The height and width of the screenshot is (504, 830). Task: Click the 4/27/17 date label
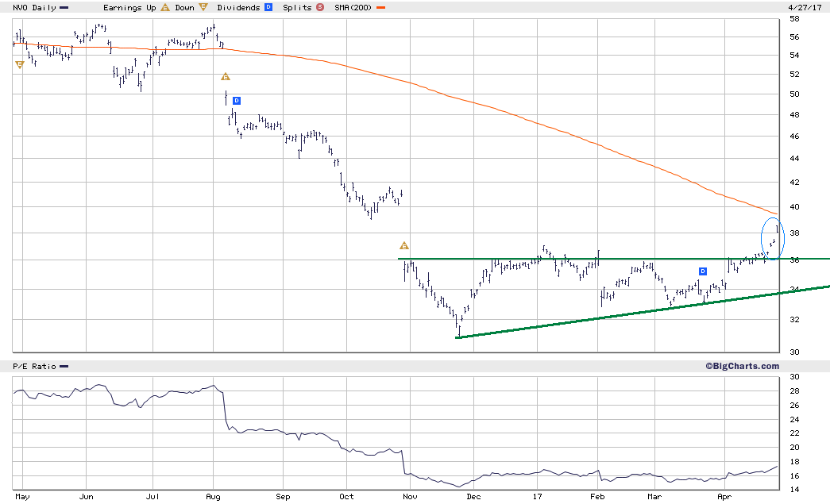[805, 8]
